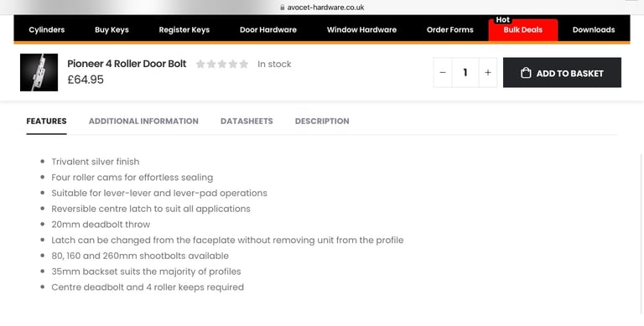Click the quantity input field
Viewport: 644px width, 326px height.
click(465, 73)
